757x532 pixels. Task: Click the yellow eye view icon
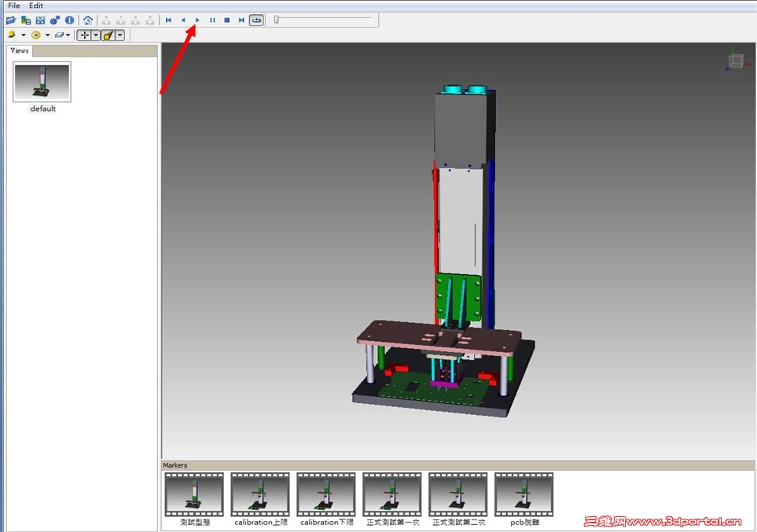coord(35,35)
